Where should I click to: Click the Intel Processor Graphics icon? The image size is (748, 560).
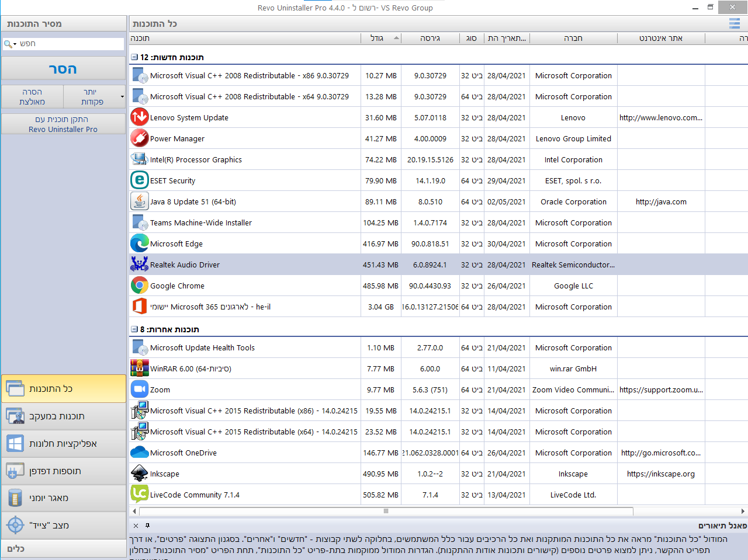tap(140, 159)
